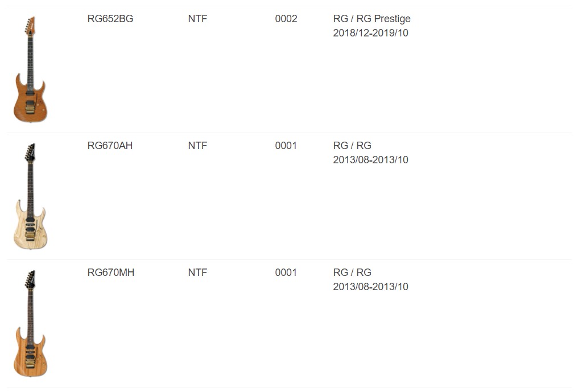The height and width of the screenshot is (392, 578).
Task: Click the RG / RG series for RG670AH
Action: (x=352, y=146)
